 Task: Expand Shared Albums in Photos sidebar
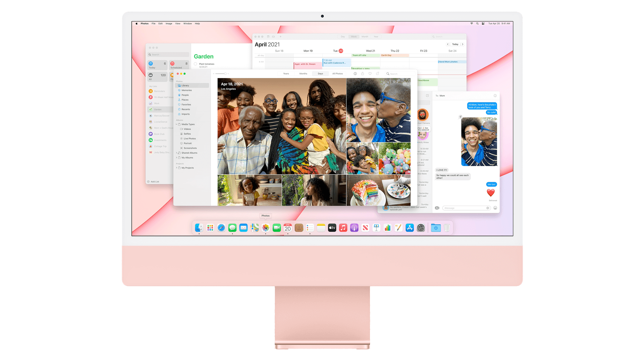click(176, 153)
